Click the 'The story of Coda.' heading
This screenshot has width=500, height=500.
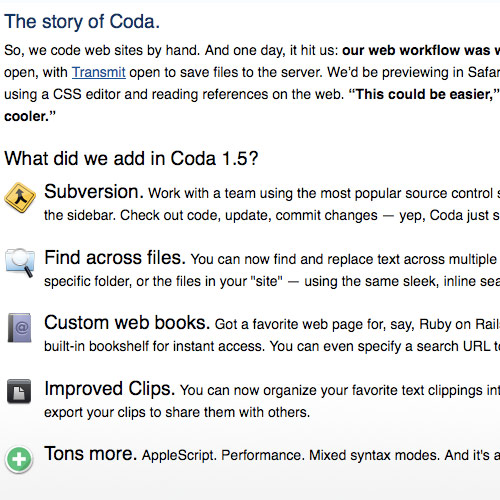pyautogui.click(x=82, y=22)
